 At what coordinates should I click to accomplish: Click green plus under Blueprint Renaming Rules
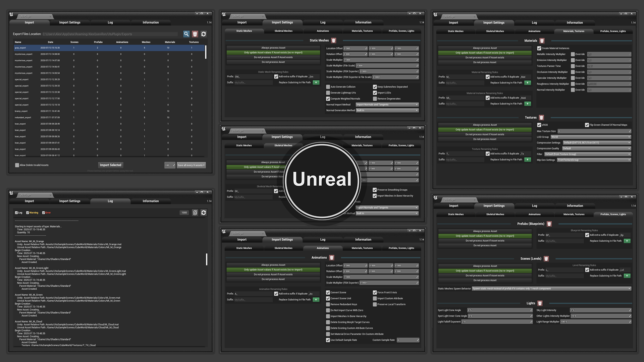point(627,241)
